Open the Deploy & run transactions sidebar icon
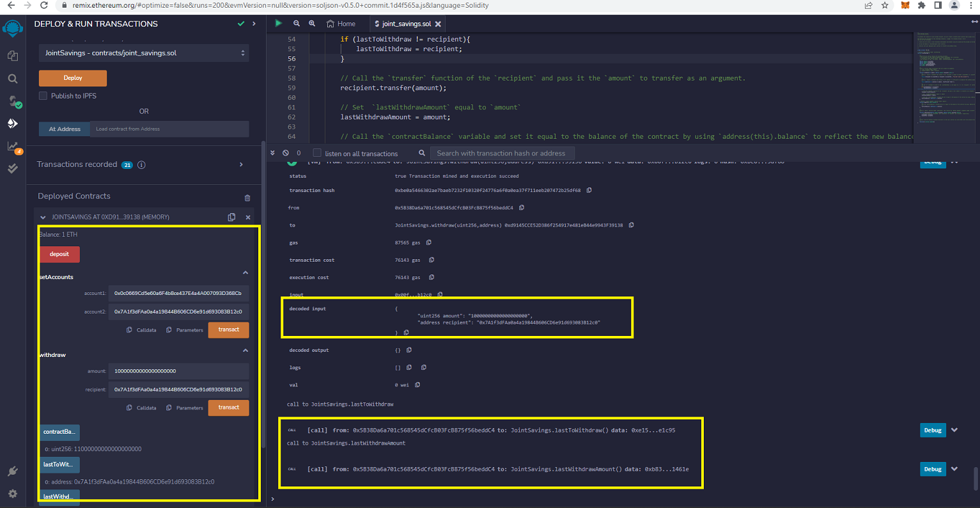 tap(13, 123)
